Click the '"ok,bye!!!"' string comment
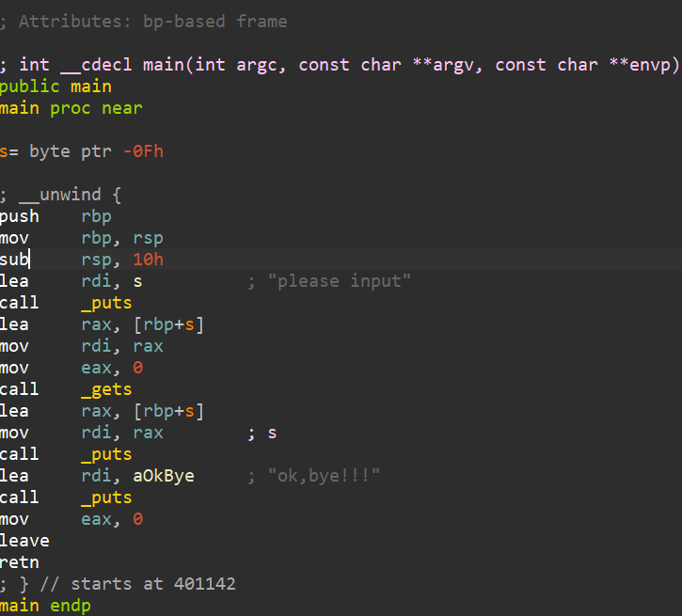Image resolution: width=682 pixels, height=616 pixels. click(x=324, y=476)
